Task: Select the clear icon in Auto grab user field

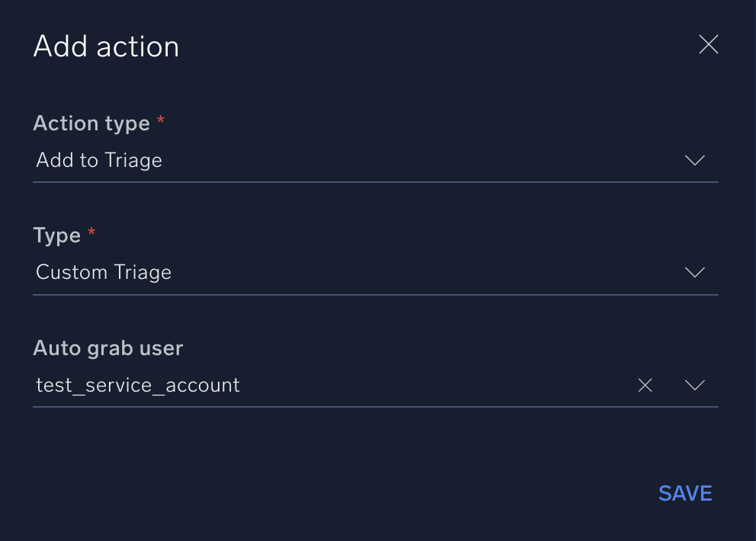Action: click(x=645, y=385)
